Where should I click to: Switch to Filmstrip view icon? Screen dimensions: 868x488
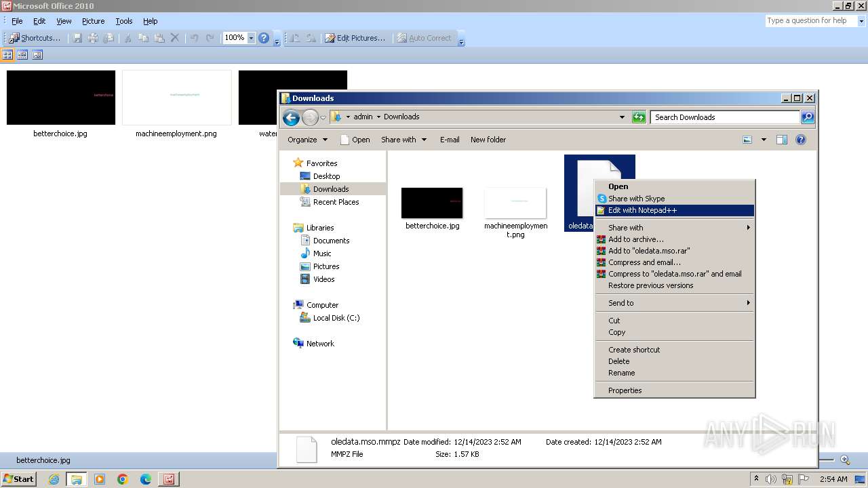point(22,55)
